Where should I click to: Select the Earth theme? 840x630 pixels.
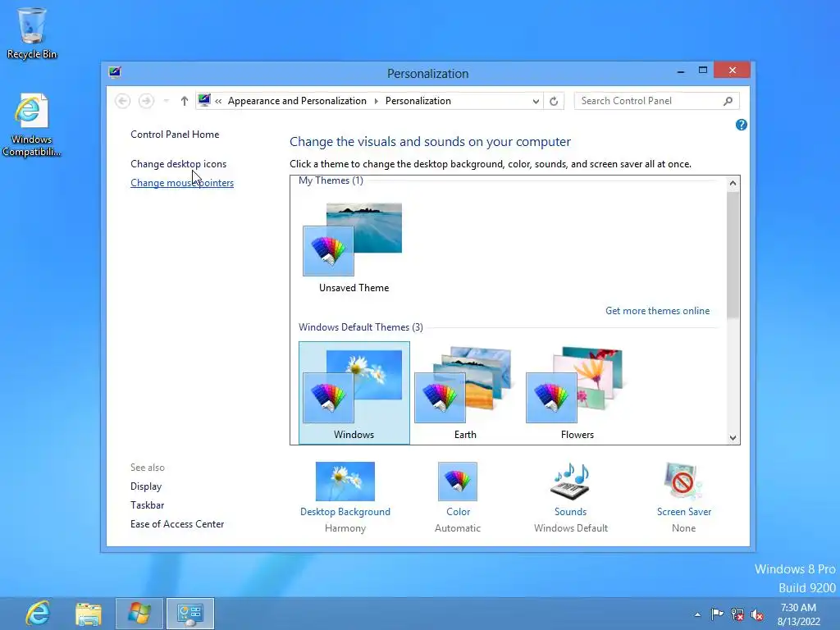465,393
